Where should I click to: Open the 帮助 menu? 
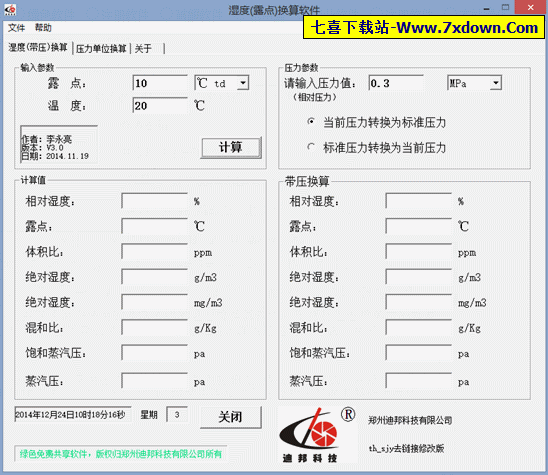pyautogui.click(x=43, y=28)
